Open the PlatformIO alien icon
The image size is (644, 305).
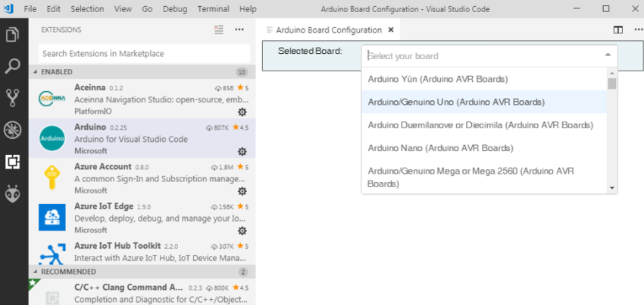click(x=12, y=193)
